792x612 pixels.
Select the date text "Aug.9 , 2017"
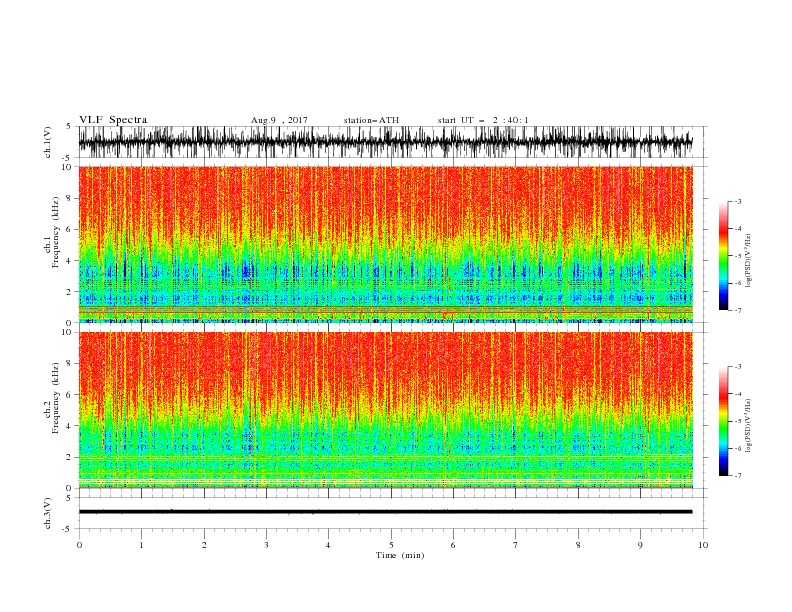pos(279,120)
